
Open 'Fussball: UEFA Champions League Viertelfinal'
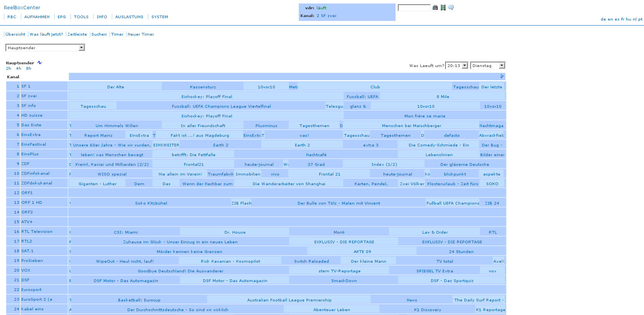click(221, 107)
